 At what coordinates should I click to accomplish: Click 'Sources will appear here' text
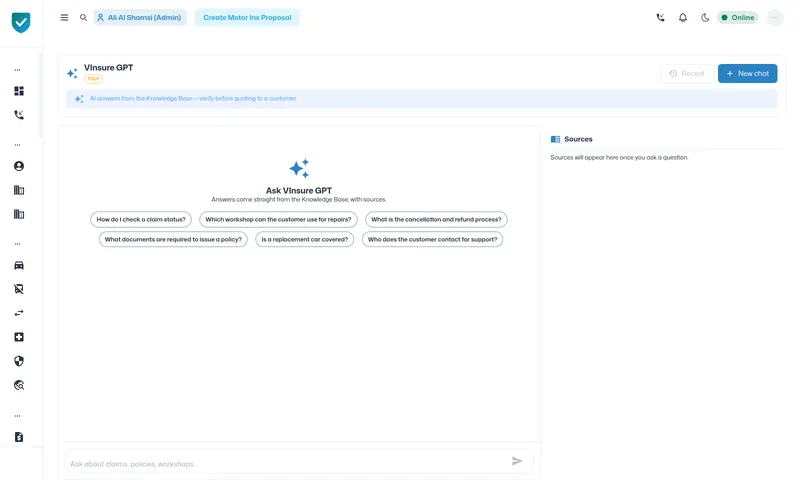coord(619,158)
